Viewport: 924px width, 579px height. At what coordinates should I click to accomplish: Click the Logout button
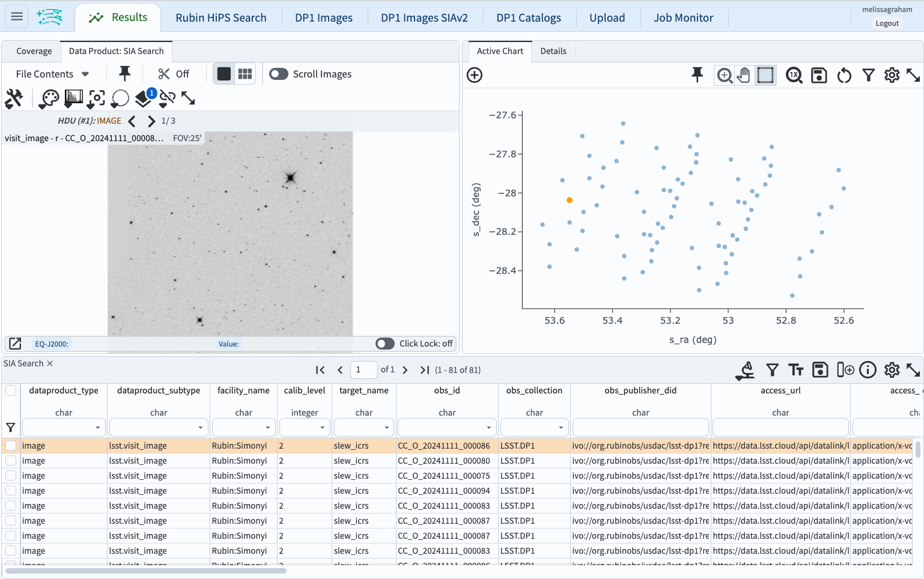(x=887, y=23)
